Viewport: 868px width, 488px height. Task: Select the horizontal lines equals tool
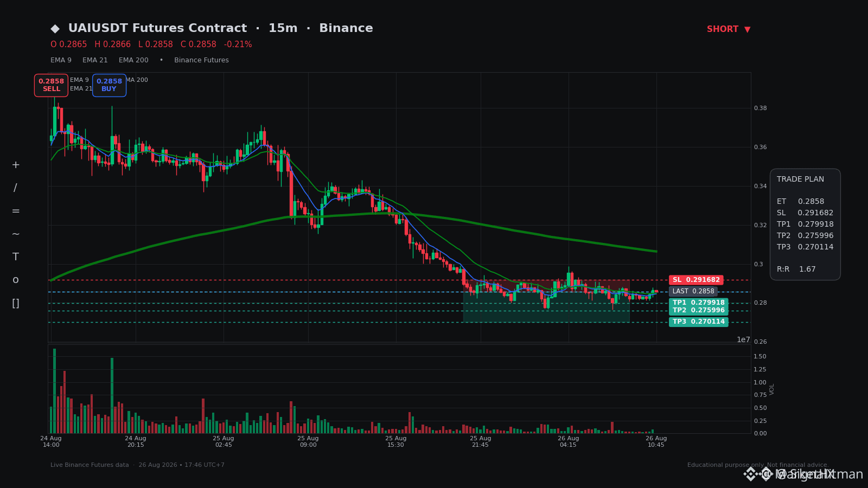(x=16, y=211)
